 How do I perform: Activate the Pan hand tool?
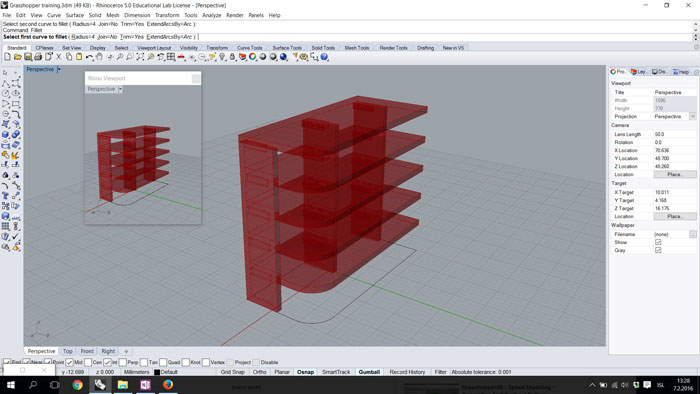pos(99,57)
